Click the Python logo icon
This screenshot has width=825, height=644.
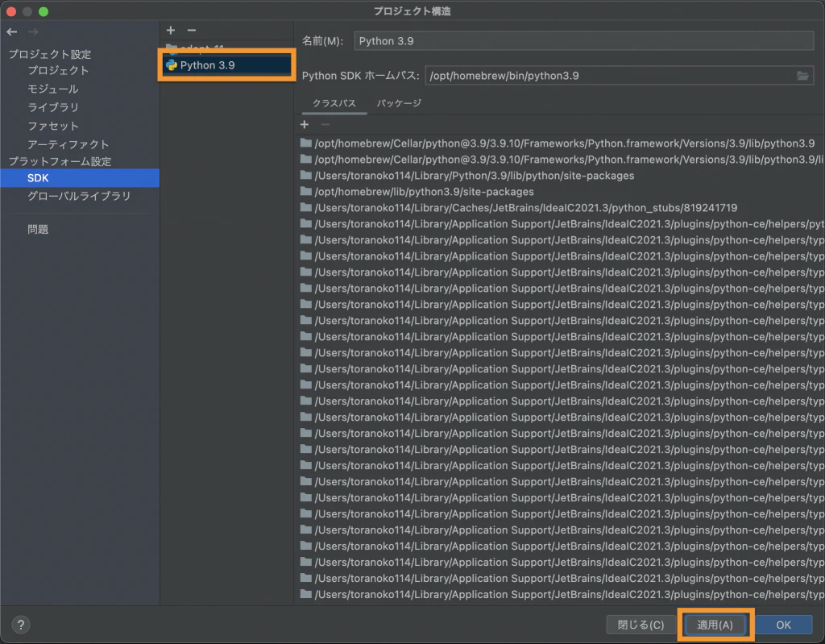tap(172, 64)
